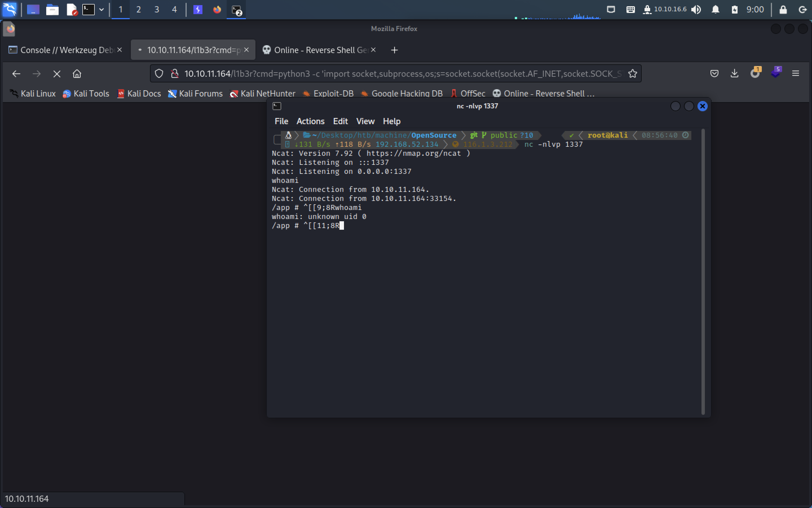Click the insecure connection padlock icon
The width and height of the screenshot is (812, 508).
click(x=175, y=74)
